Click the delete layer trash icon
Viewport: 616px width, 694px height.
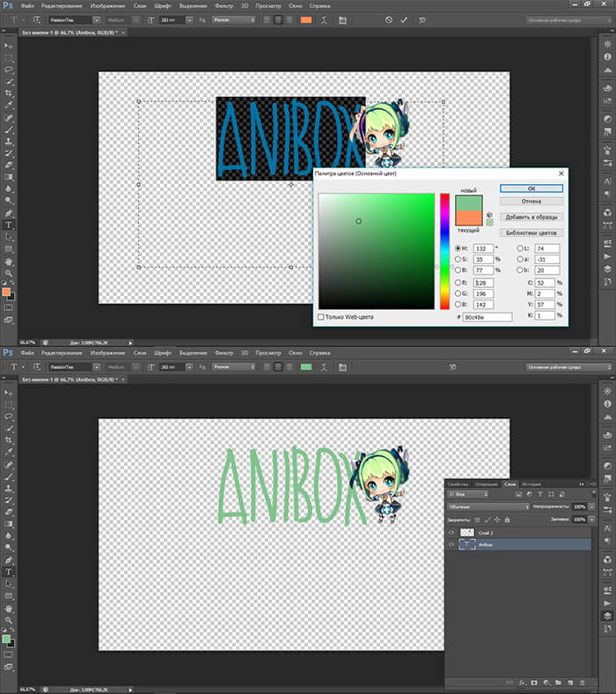(582, 682)
